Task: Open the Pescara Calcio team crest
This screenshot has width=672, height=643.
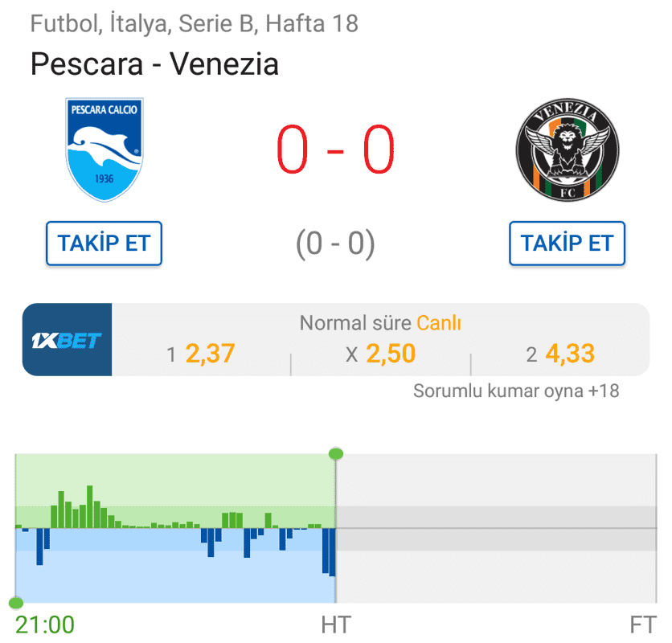Action: [104, 149]
